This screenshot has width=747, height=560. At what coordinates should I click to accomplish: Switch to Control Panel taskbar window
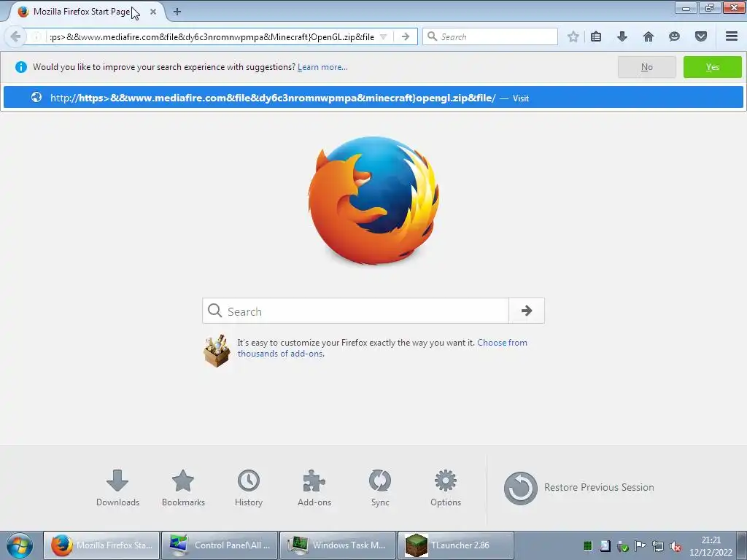(x=220, y=545)
